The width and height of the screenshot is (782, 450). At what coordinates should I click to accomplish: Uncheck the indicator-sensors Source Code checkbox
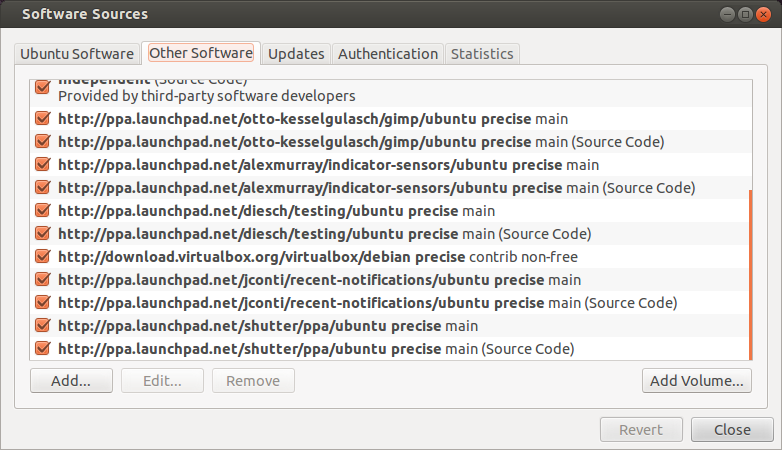coord(43,187)
